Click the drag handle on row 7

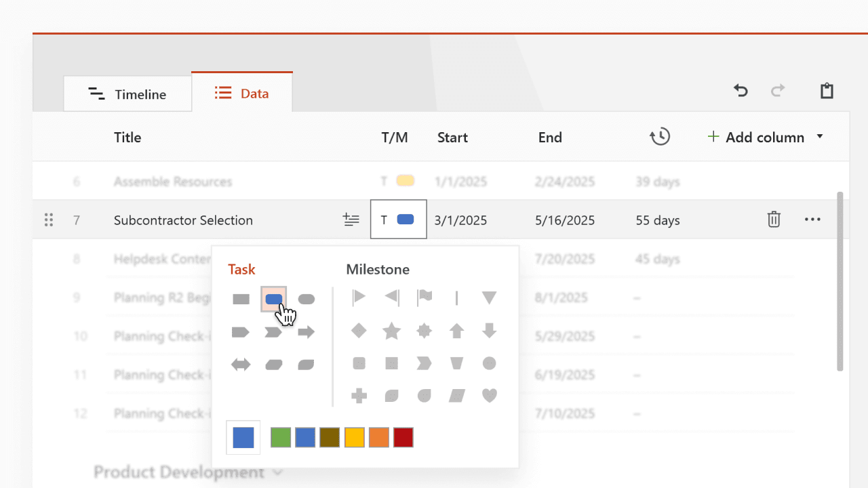tap(48, 220)
